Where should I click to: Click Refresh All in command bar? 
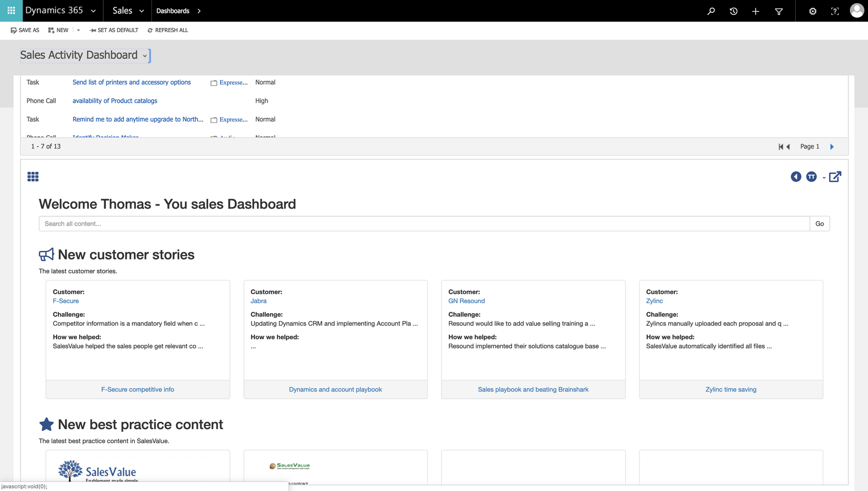click(168, 30)
